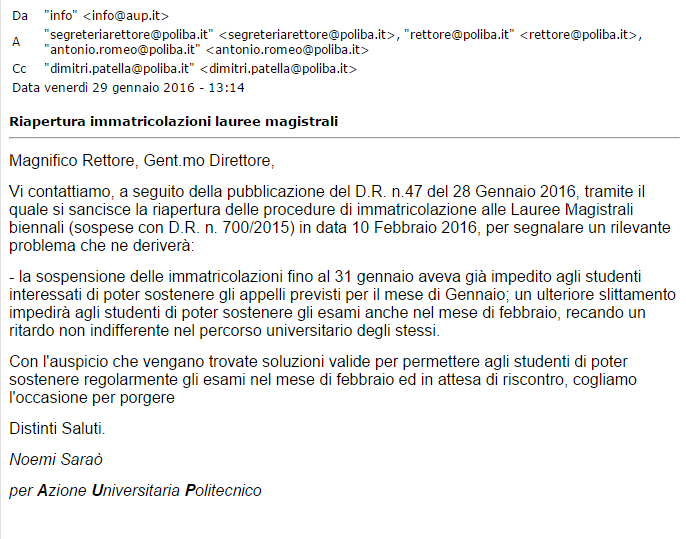This screenshot has width=686, height=539.
Task: Click the signature name 'Noemi Saraò'
Action: point(56,459)
